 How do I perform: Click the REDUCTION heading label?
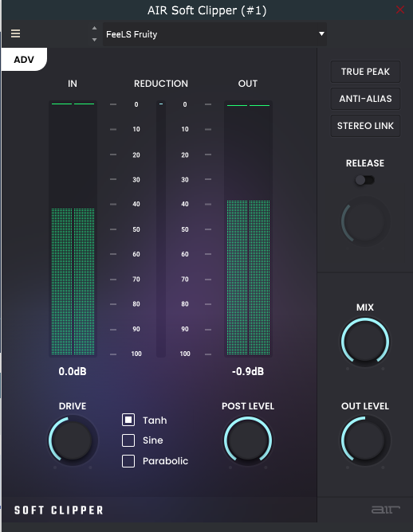(x=161, y=84)
